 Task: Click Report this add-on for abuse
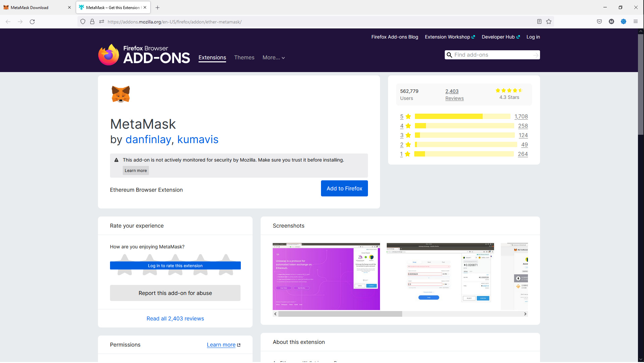point(175,293)
